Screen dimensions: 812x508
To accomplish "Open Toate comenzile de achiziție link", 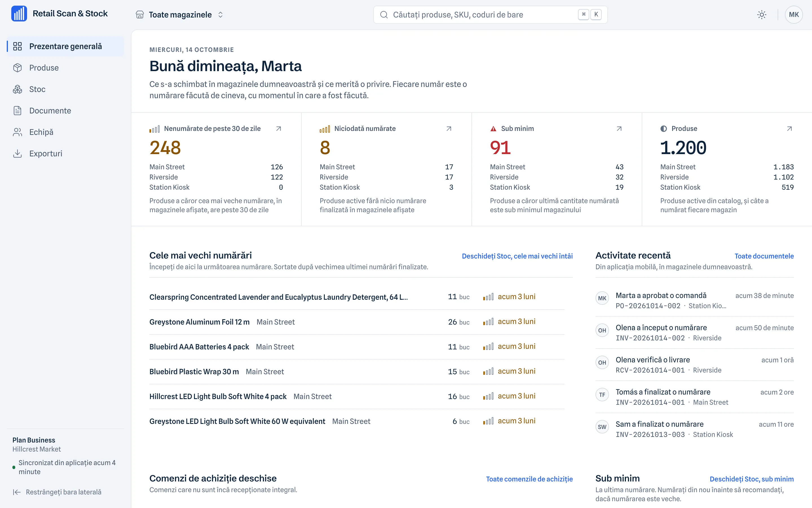I will 529,479.
